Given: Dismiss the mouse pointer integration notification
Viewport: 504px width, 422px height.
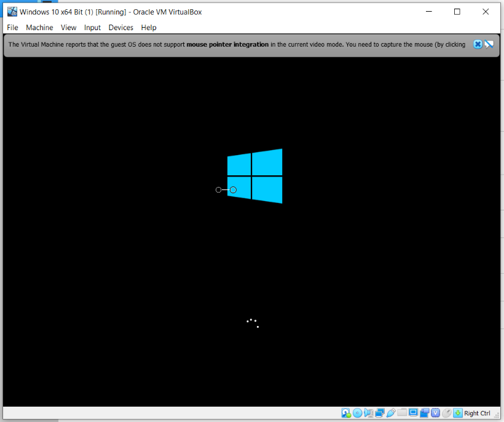Looking at the screenshot, I should 478,44.
